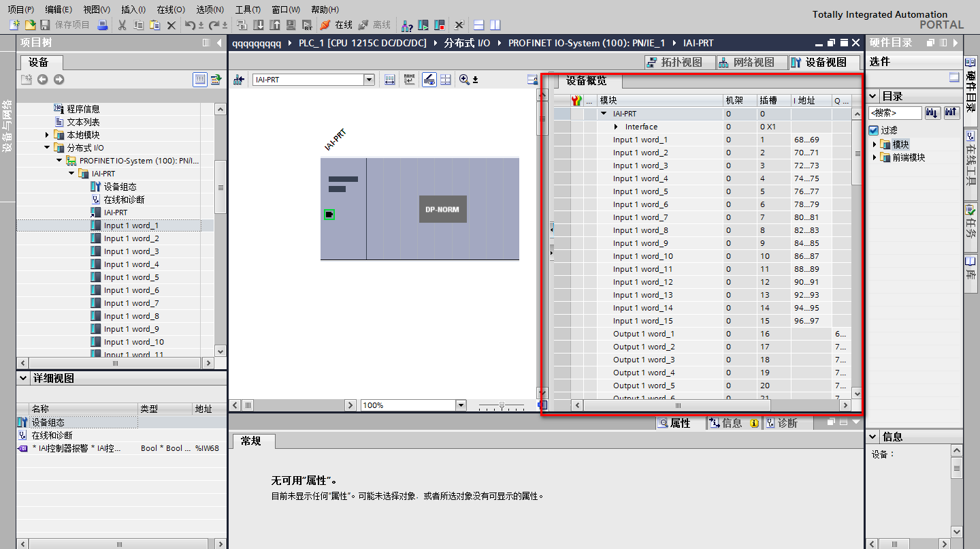Click the search down icon in hardware catalog
The width and height of the screenshot is (980, 549).
(x=932, y=112)
